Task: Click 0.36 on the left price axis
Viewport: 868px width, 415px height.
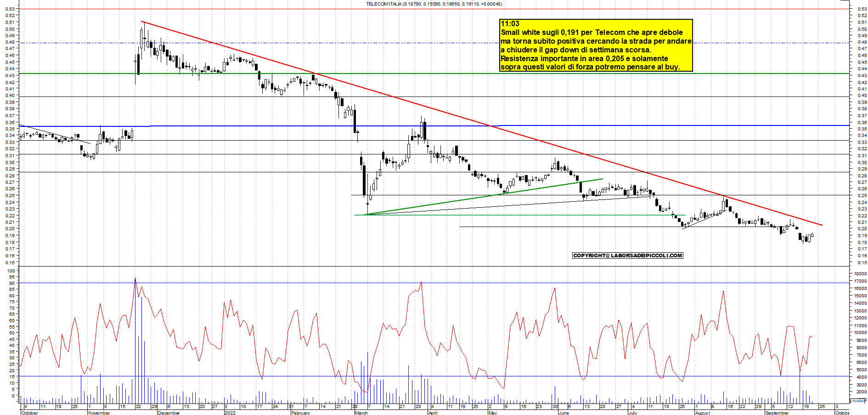Action: click(x=10, y=122)
